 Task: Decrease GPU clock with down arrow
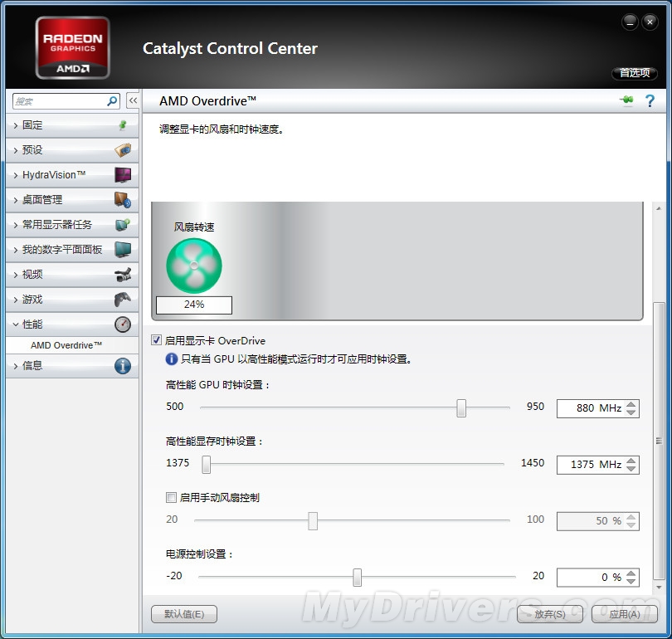point(631,412)
